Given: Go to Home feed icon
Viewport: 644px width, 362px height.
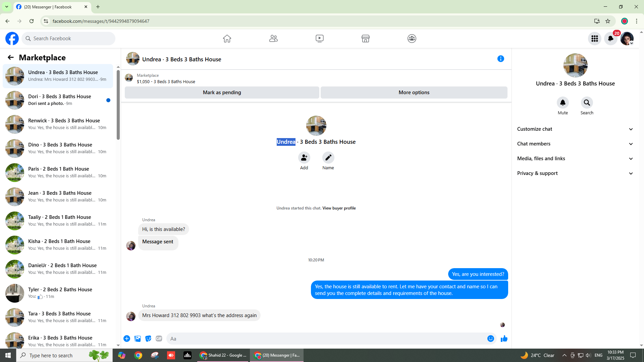Looking at the screenshot, I should (x=227, y=39).
